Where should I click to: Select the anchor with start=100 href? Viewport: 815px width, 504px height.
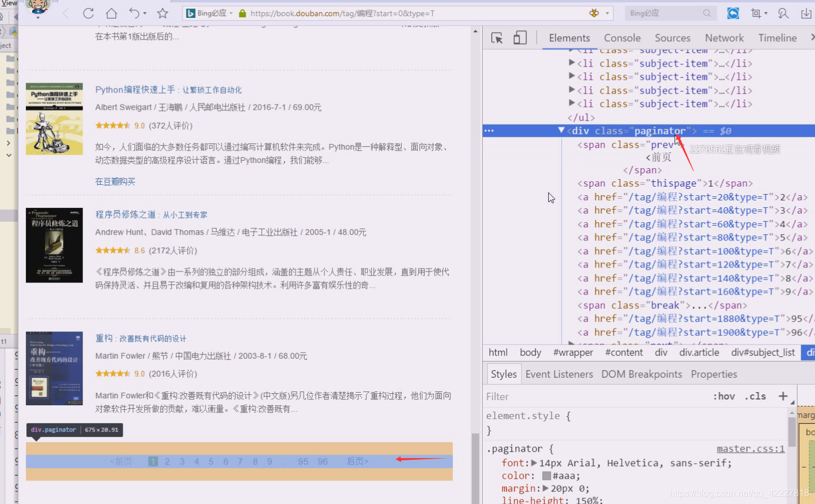(x=694, y=251)
